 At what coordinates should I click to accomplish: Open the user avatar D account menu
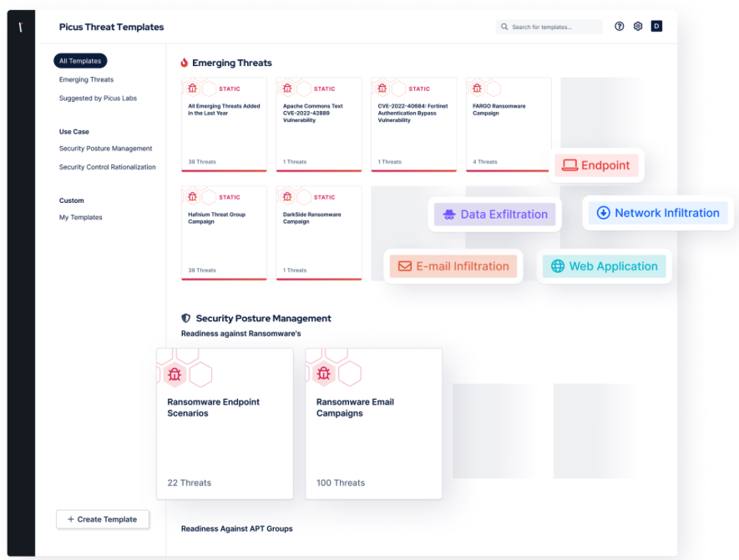click(656, 26)
